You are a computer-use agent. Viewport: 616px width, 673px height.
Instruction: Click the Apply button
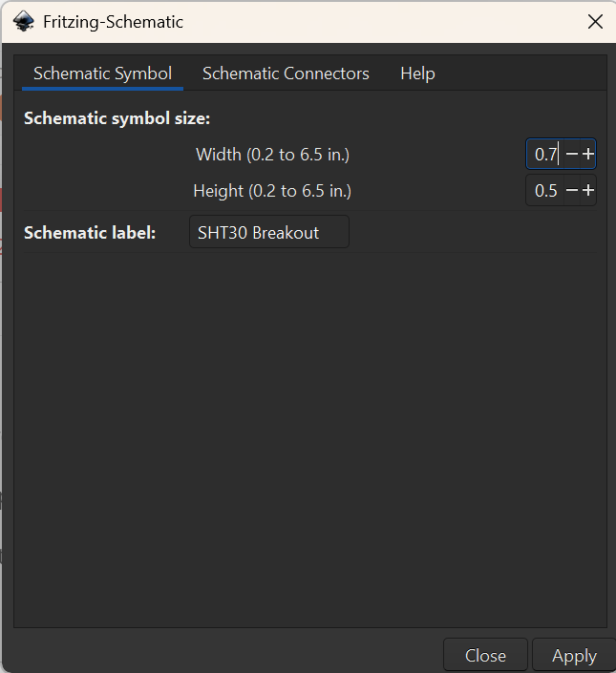click(574, 656)
